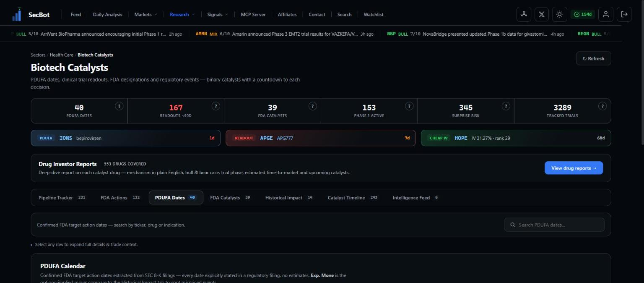
Task: Expand the Signals dropdown menu
Action: [218, 14]
